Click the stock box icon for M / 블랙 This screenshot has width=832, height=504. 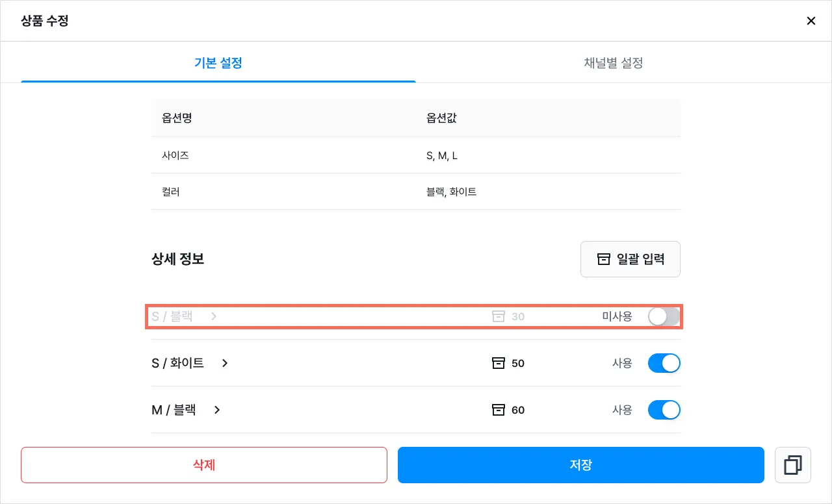[499, 410]
